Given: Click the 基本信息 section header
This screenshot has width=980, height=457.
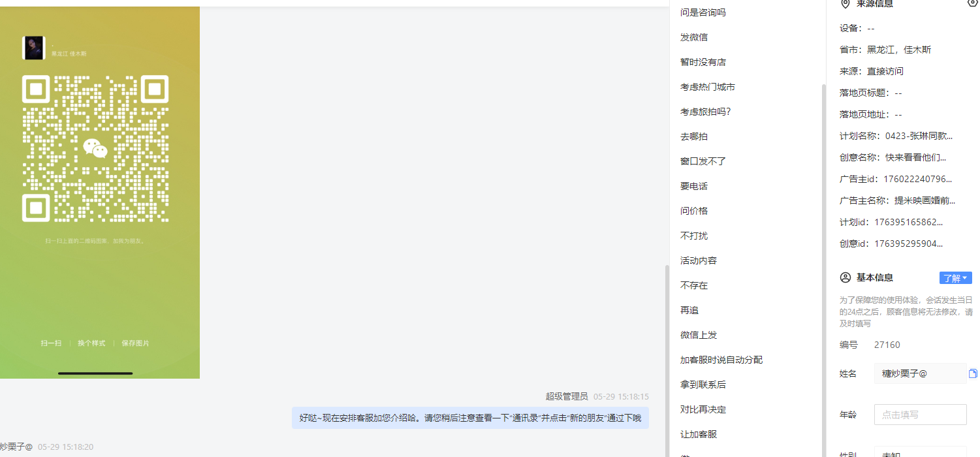Looking at the screenshot, I should [875, 277].
